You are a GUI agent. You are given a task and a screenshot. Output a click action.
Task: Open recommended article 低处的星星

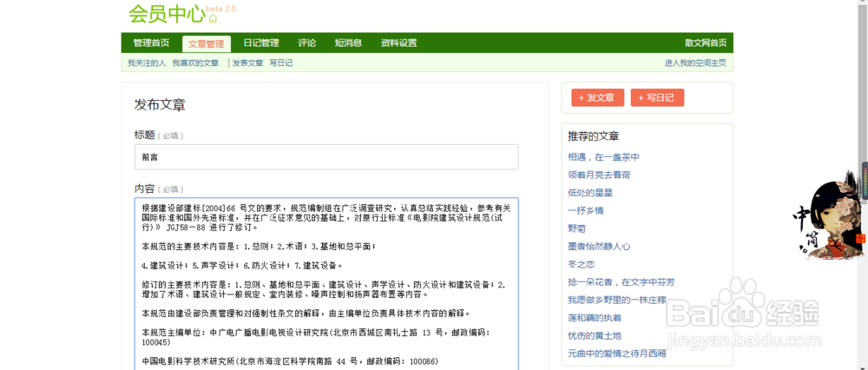pos(590,193)
